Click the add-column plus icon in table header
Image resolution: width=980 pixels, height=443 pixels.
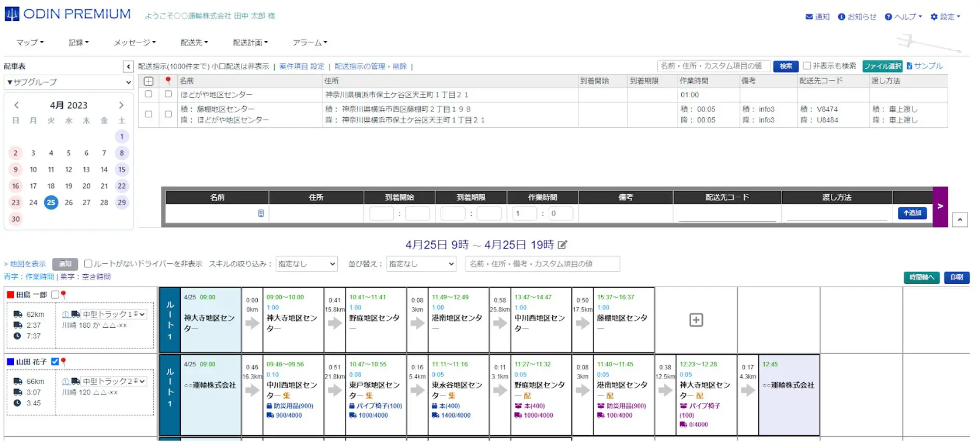(149, 81)
